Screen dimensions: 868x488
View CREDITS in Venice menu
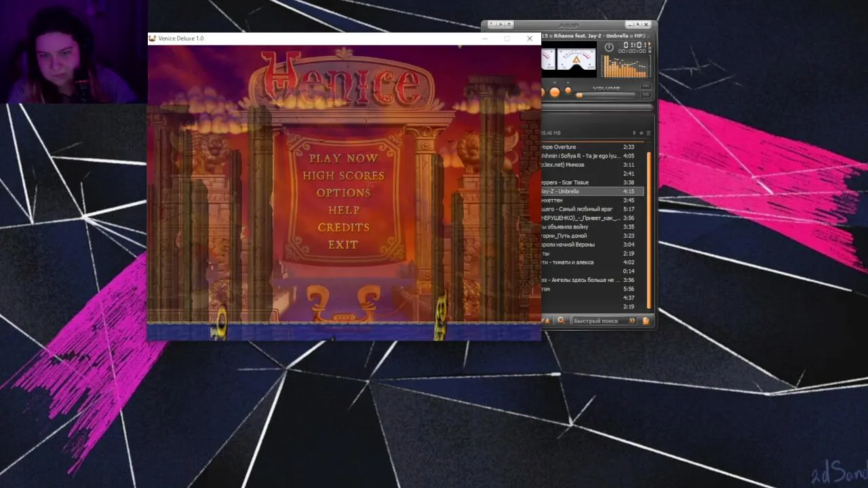(343, 227)
